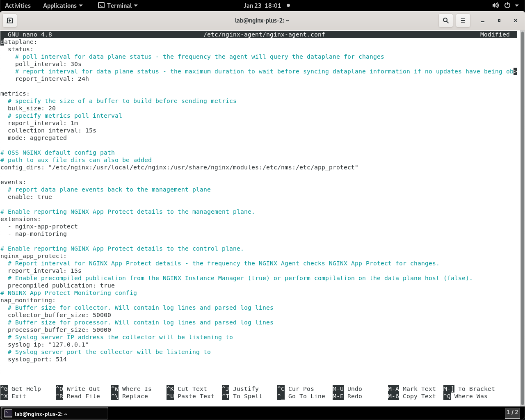The image size is (525, 420).
Task: Click the nginx_app_protect: section line
Action: click(x=34, y=256)
